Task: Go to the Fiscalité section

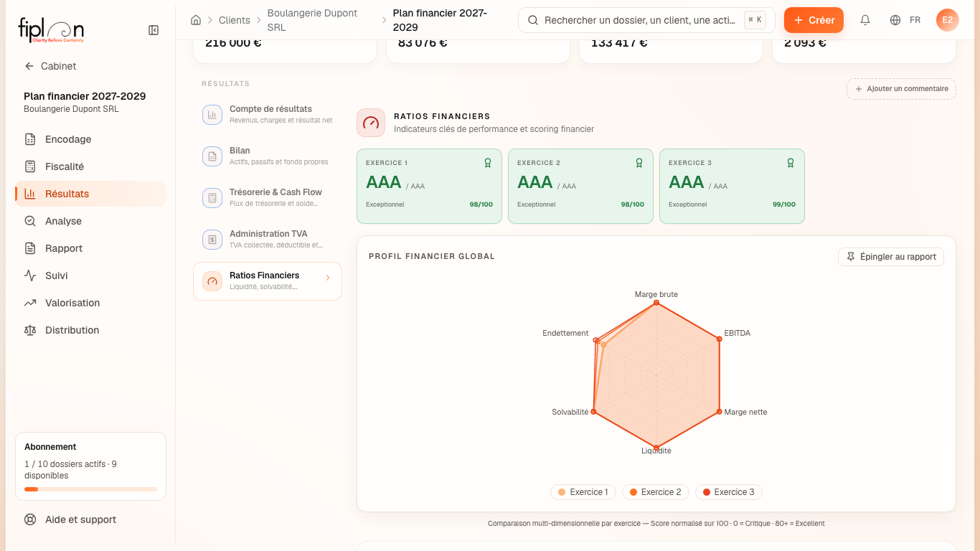Action: click(90, 166)
